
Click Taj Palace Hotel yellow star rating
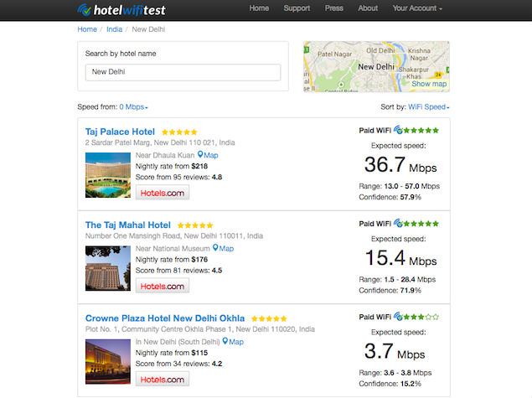(179, 132)
